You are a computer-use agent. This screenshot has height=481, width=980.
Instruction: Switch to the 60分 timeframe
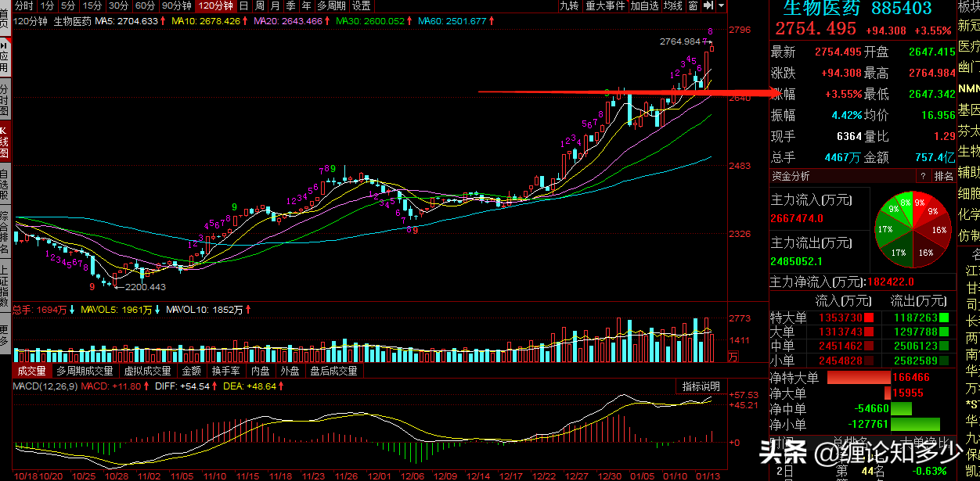(145, 5)
